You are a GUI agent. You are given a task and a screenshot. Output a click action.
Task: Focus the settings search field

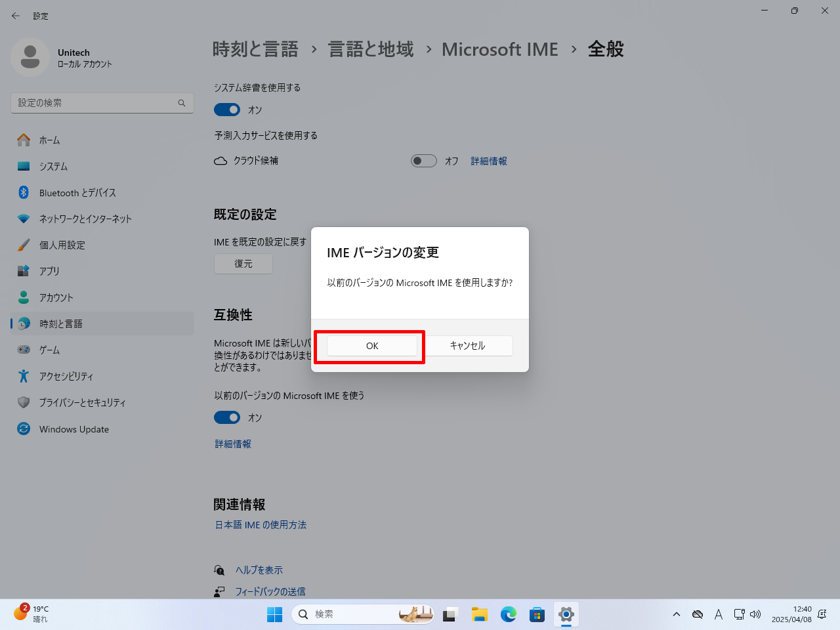pos(102,103)
